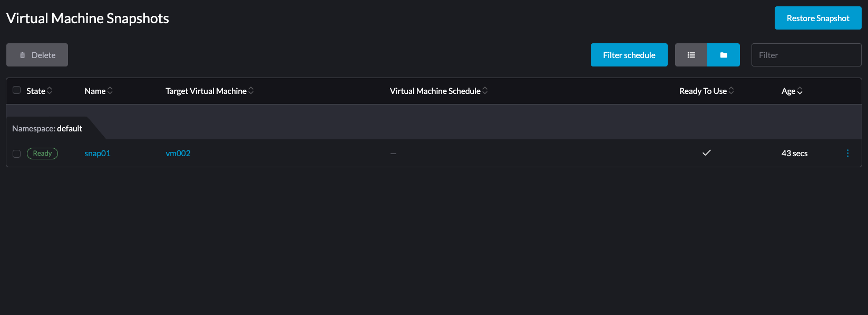Click inside the Filter input field

806,54
